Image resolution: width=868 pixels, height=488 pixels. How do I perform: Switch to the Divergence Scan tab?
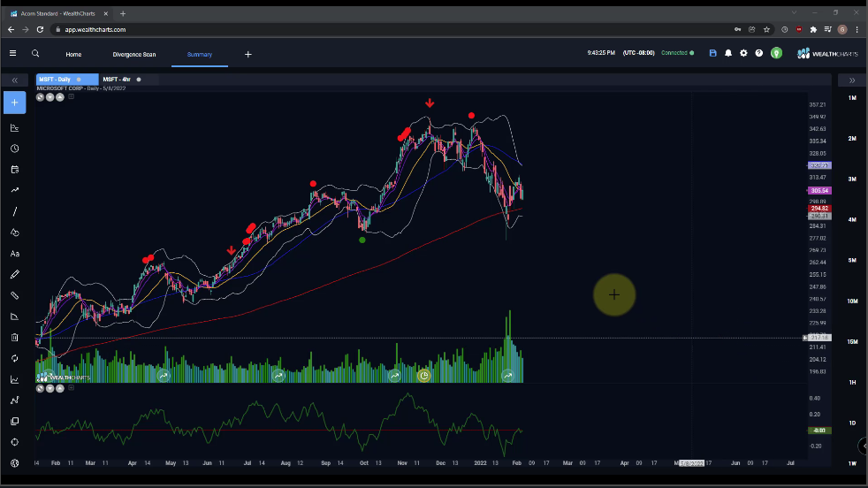click(x=134, y=54)
